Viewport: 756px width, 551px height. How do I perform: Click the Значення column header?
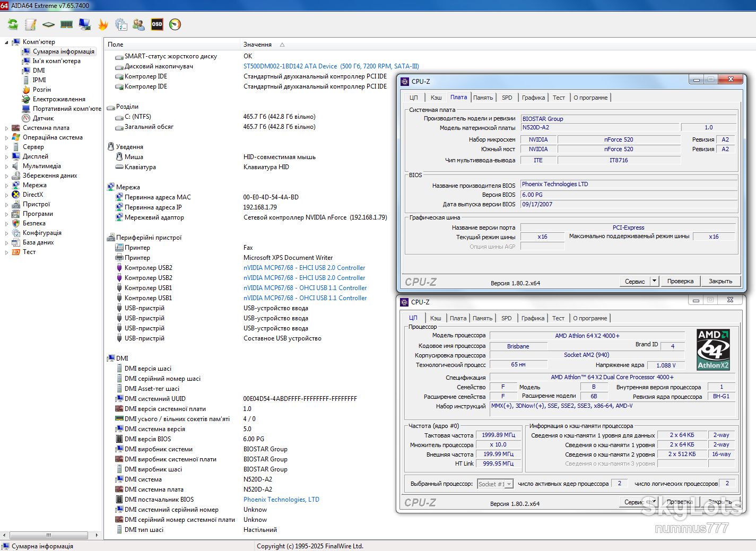click(257, 45)
